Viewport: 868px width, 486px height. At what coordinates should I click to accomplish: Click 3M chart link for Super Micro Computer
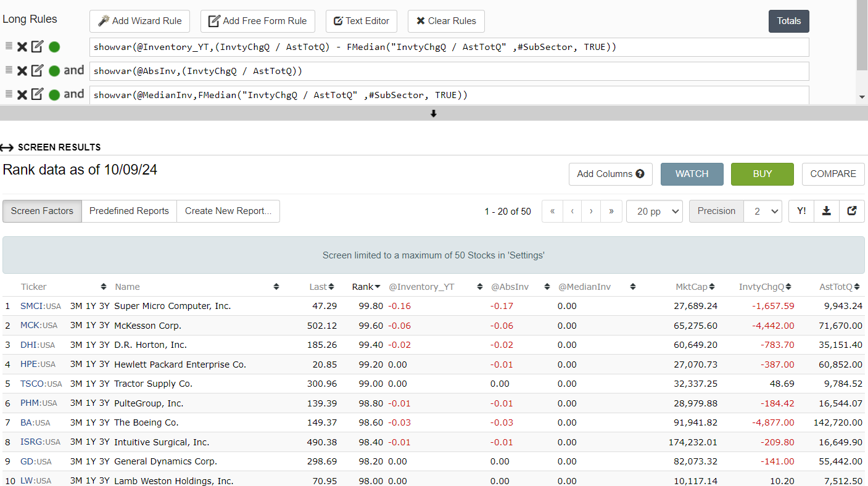[76, 306]
